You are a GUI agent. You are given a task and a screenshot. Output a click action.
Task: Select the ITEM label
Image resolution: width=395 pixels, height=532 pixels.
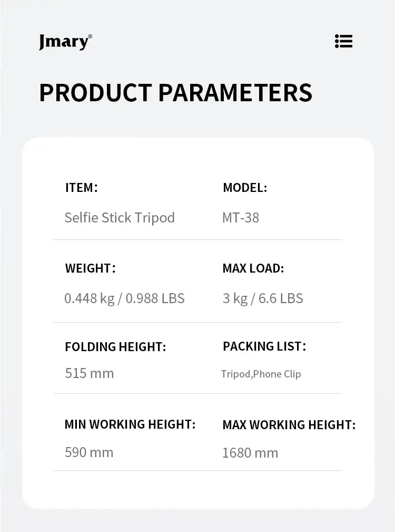(81, 188)
